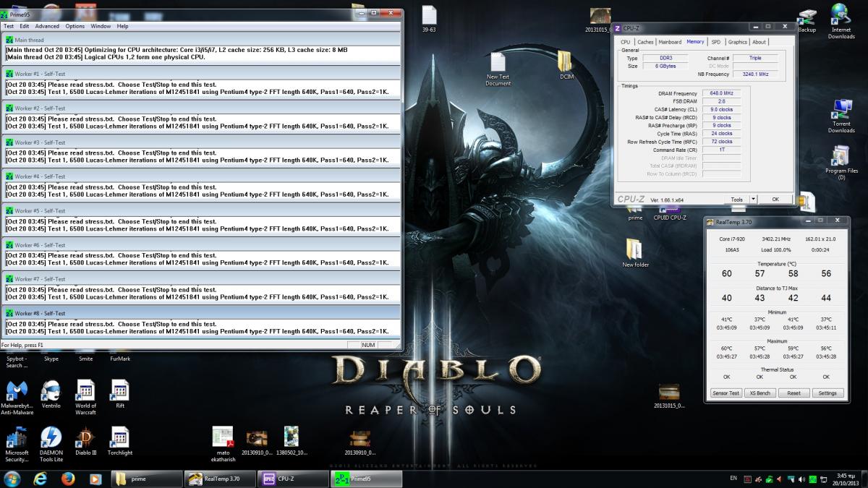Screen dimensions: 868x488
Task: Click the DRAM Frequency value 648.0 MHz
Action: (x=722, y=93)
